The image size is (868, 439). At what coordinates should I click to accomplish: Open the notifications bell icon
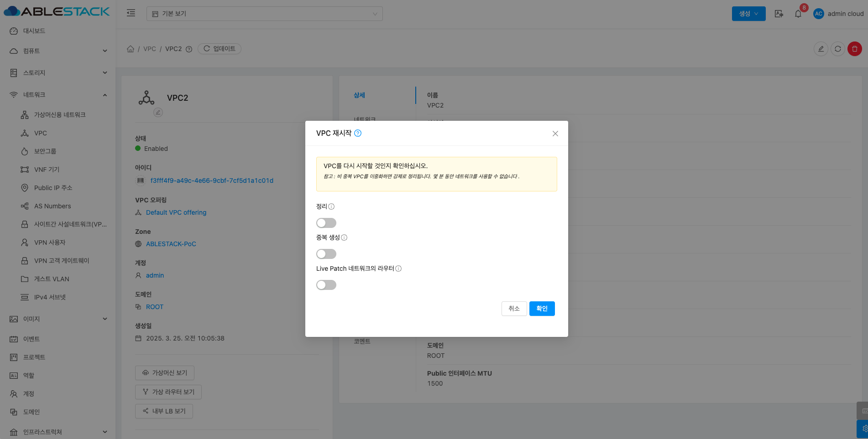[x=798, y=14]
